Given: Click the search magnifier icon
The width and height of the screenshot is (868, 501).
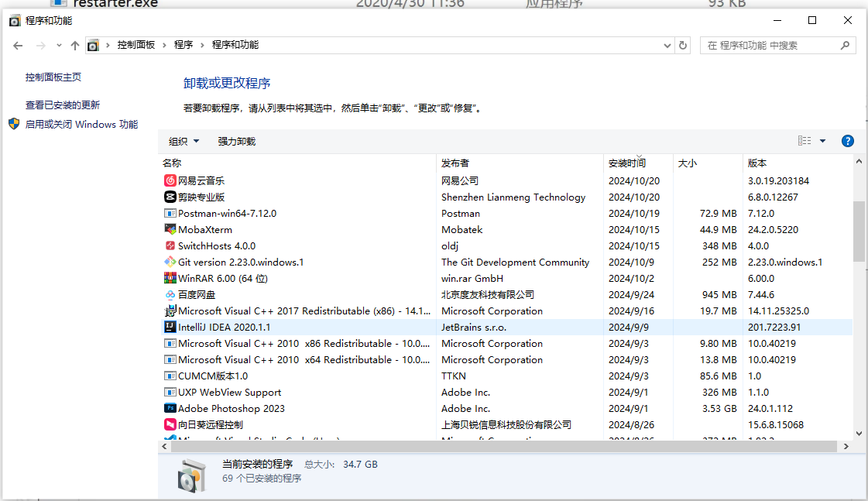Looking at the screenshot, I should tap(845, 46).
